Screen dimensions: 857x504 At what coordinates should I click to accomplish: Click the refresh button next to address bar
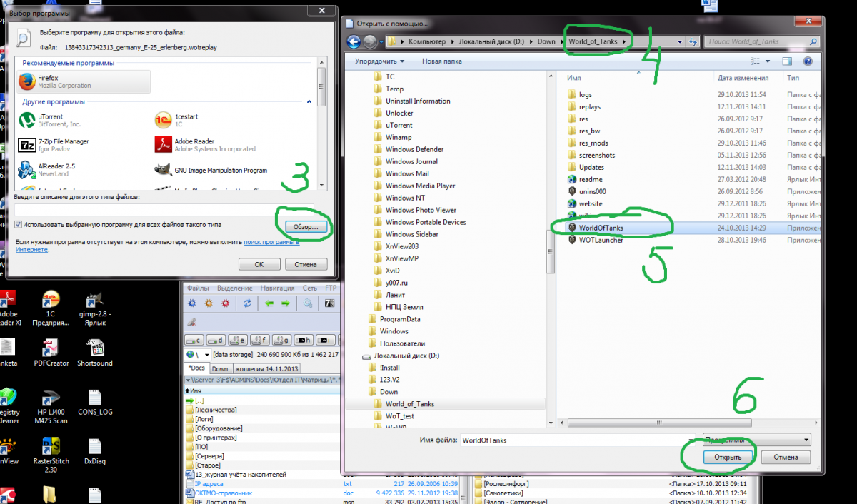coord(692,41)
